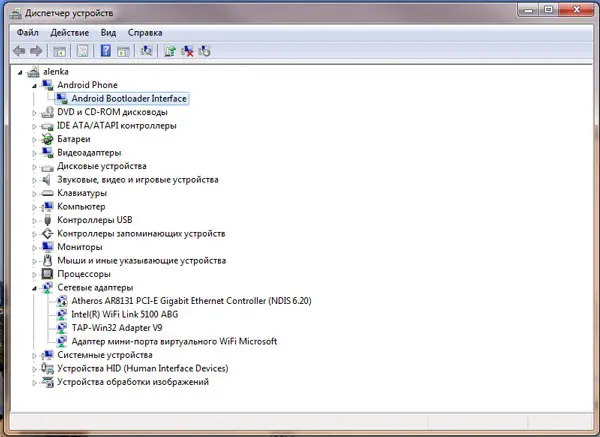Click the Звуковые устройства speaker icon
The height and width of the screenshot is (437, 600).
pyautogui.click(x=47, y=179)
